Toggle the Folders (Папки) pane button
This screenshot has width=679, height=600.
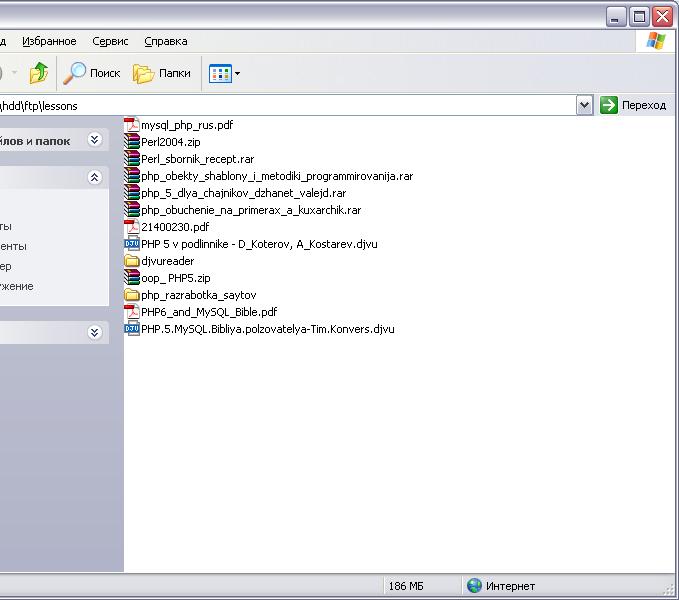pos(162,73)
